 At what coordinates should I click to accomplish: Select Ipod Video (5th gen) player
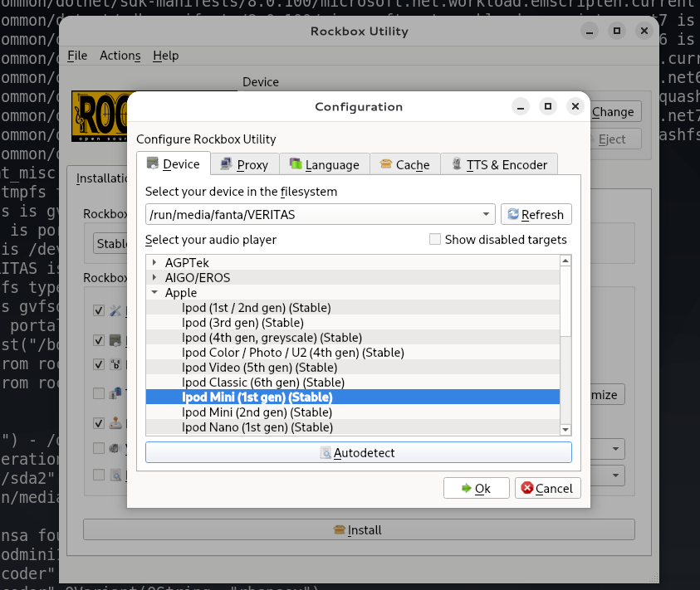(x=259, y=368)
